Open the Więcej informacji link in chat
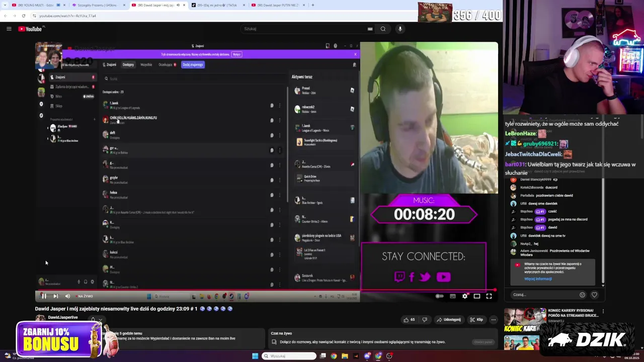 pyautogui.click(x=538, y=279)
